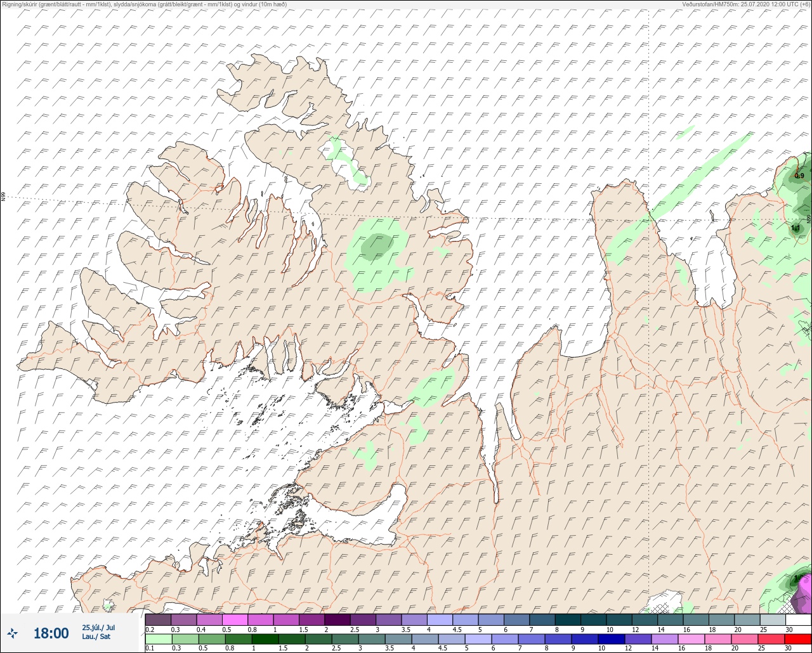
Task: Click the weekday text 'Lau./ Sat'
Action: (96, 637)
